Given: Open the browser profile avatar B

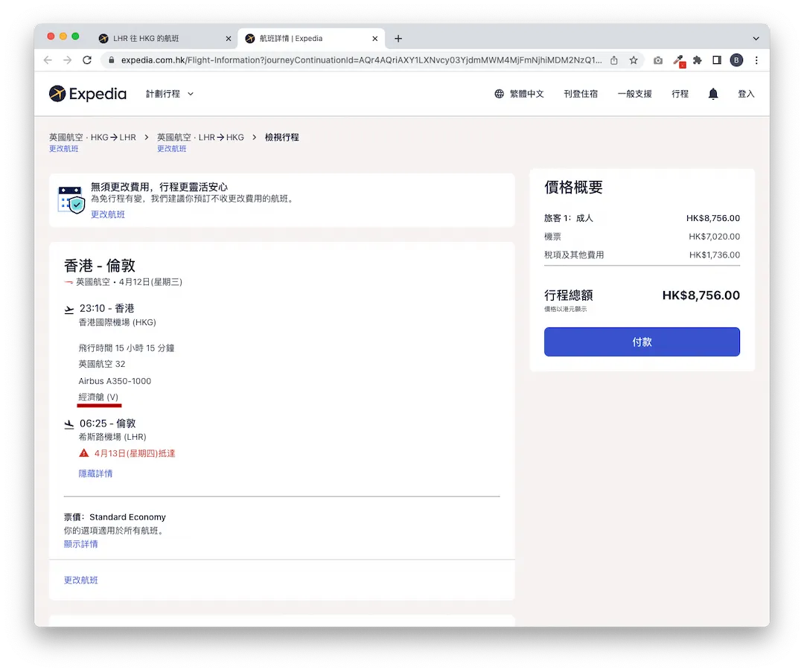Looking at the screenshot, I should pos(736,60).
